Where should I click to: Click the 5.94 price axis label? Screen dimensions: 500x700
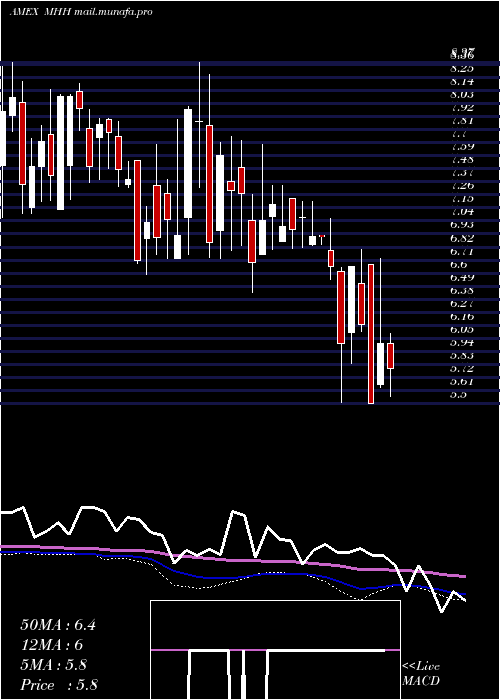462,343
